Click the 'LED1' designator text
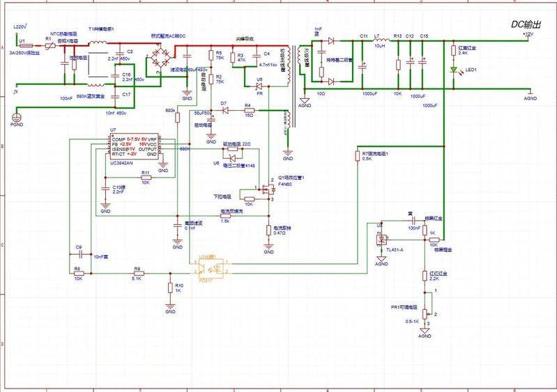 [471, 70]
